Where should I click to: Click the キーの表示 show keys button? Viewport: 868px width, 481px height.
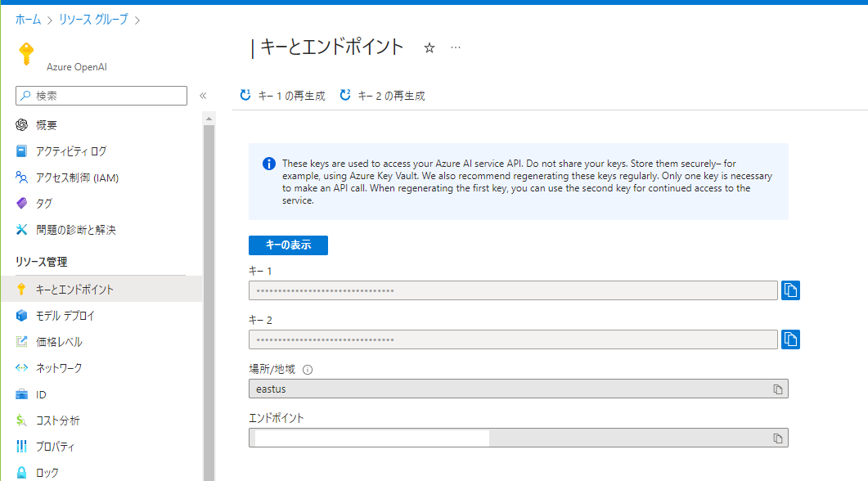[289, 245]
